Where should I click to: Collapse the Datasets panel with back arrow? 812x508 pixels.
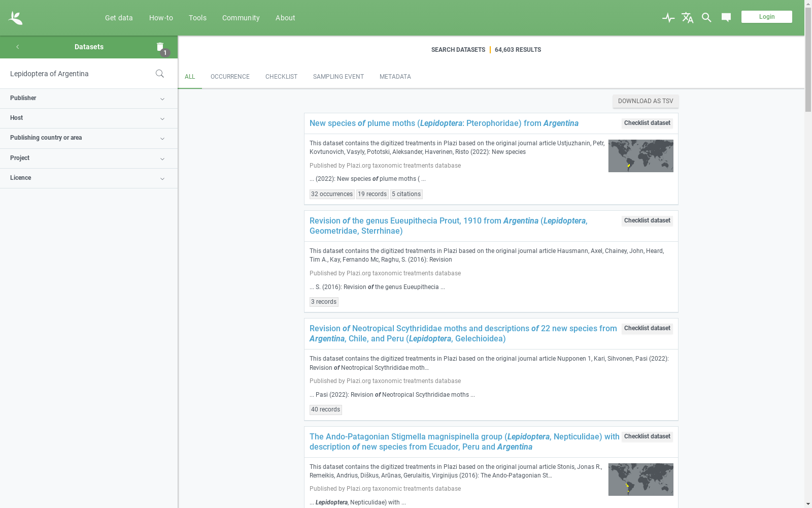pos(18,47)
